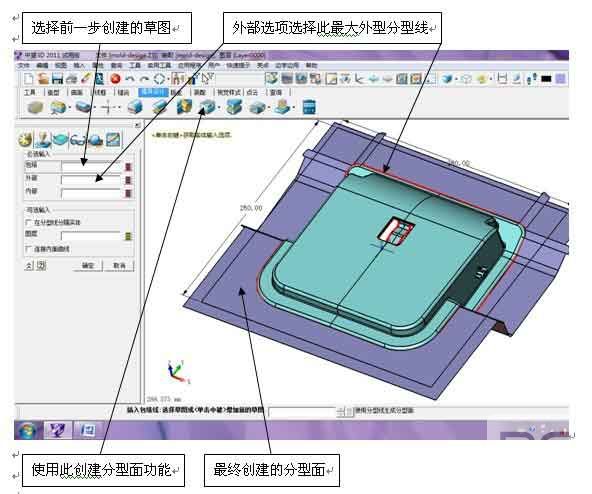Click the first view toolbar icon right of search box
Viewport: 592px width, 494px height.
271,79
